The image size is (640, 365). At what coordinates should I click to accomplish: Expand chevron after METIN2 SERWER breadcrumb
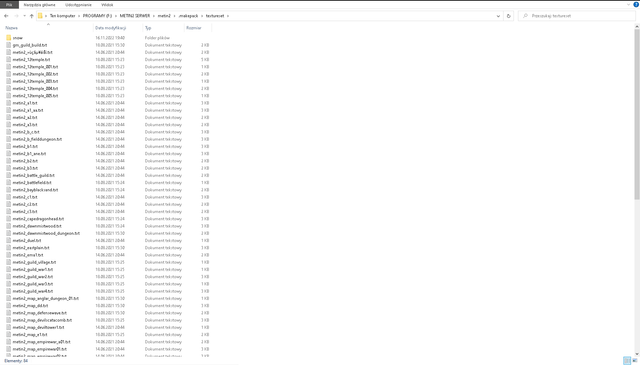(x=154, y=16)
